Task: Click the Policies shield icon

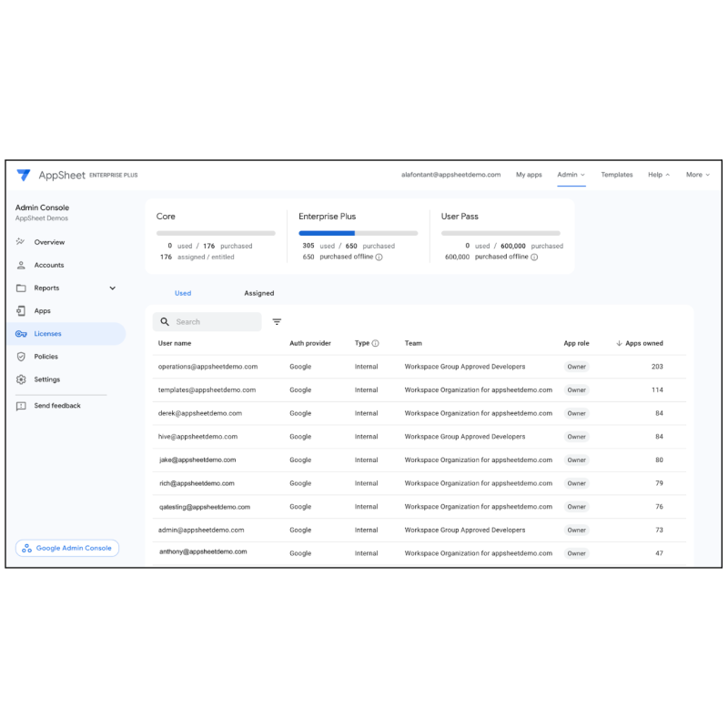Action: point(21,357)
